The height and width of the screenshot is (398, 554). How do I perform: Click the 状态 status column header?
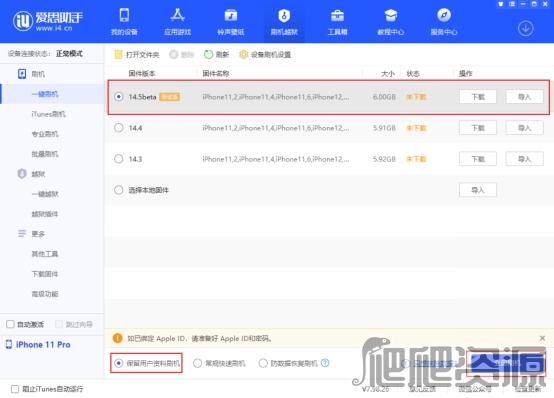pyautogui.click(x=413, y=74)
